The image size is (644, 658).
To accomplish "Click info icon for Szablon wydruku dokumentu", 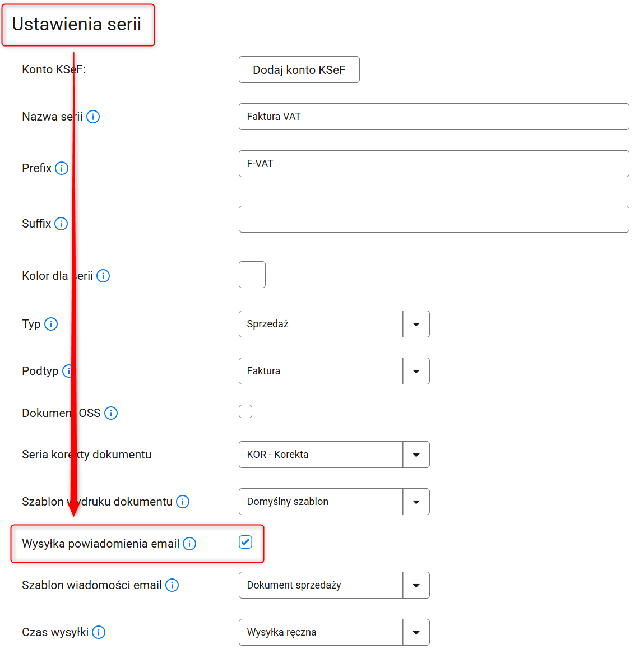I will pos(183,502).
